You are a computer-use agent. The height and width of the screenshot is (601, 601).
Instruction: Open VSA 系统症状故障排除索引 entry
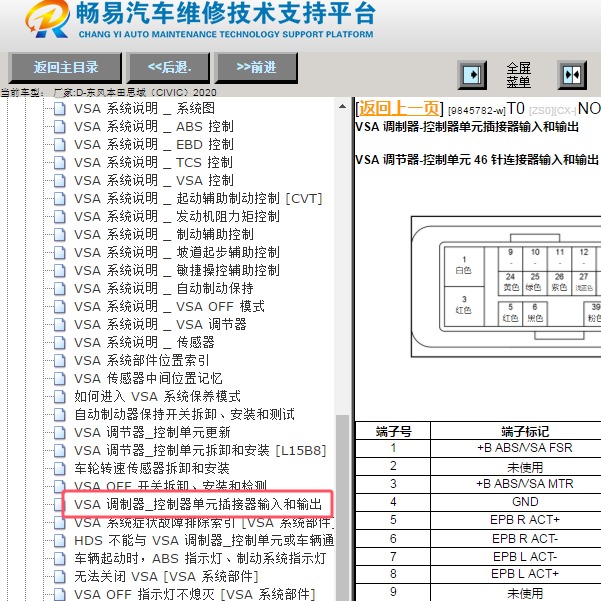pyautogui.click(x=204, y=523)
